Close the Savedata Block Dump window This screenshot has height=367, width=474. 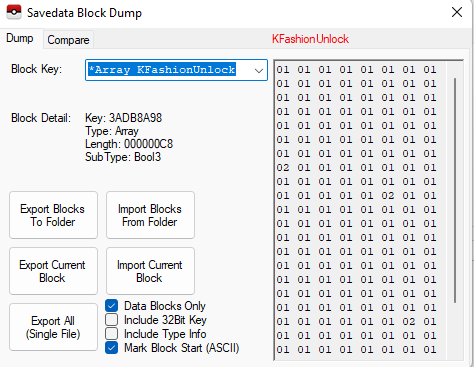(x=457, y=12)
